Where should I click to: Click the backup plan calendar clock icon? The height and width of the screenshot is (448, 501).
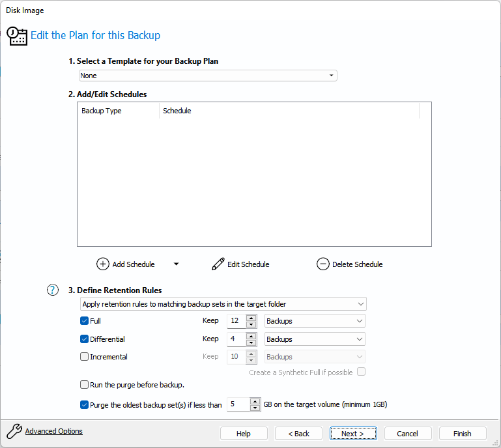[18, 36]
